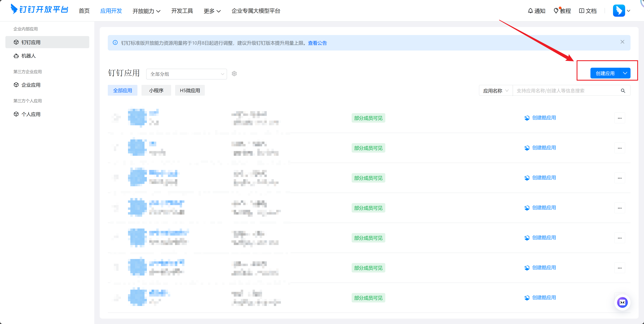This screenshot has width=644, height=324.
Task: Click the search magnifier icon
Action: click(x=623, y=91)
